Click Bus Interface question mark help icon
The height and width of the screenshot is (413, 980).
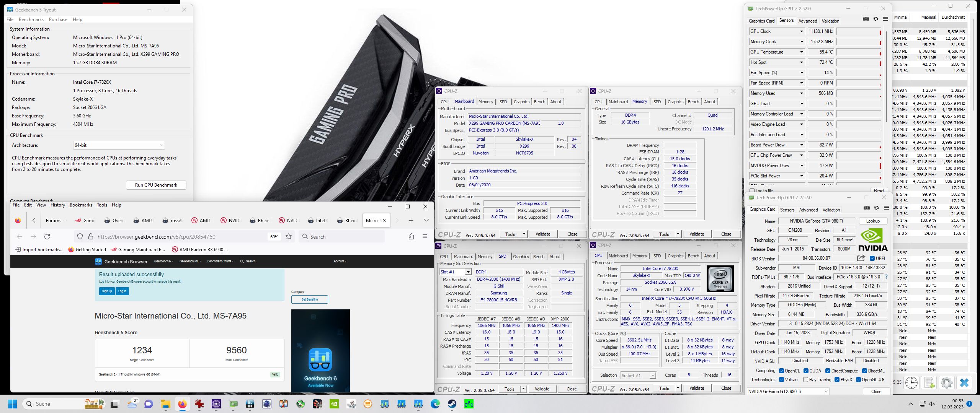click(x=886, y=277)
